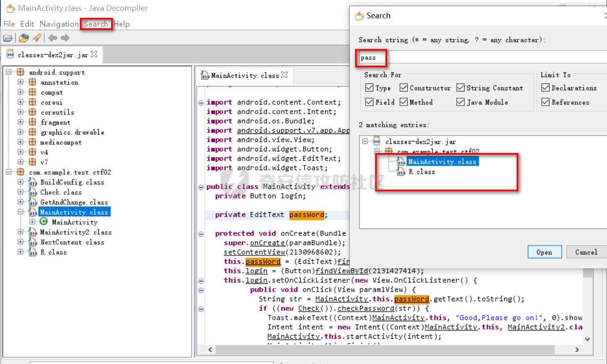607x364 pixels.
Task: Click the jar icon in search results
Action: tap(377, 141)
